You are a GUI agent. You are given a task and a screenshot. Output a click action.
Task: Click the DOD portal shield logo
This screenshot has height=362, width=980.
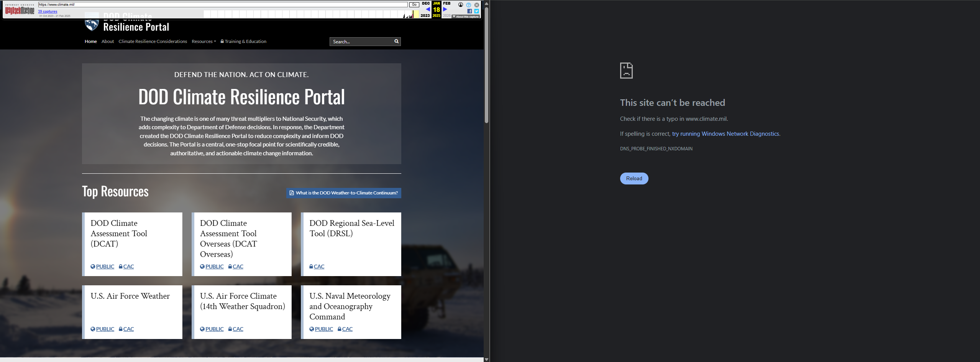(x=92, y=25)
